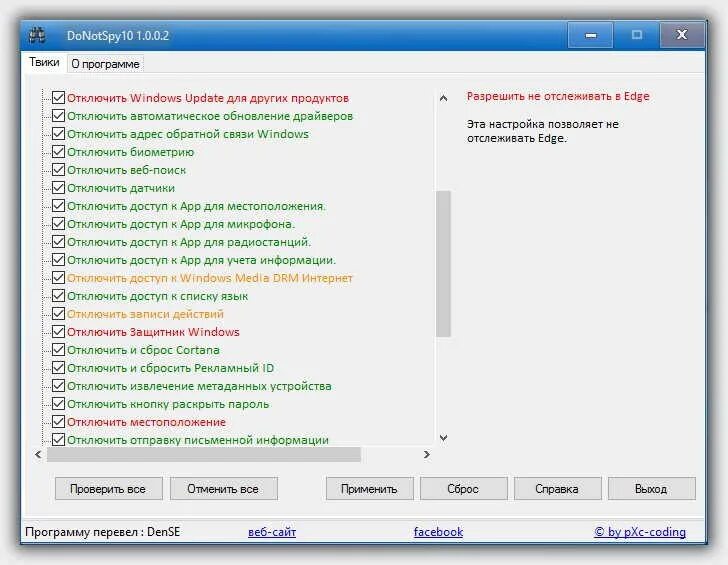Uncheck Отключить записи действий checkbox
The width and height of the screenshot is (728, 565).
[58, 314]
